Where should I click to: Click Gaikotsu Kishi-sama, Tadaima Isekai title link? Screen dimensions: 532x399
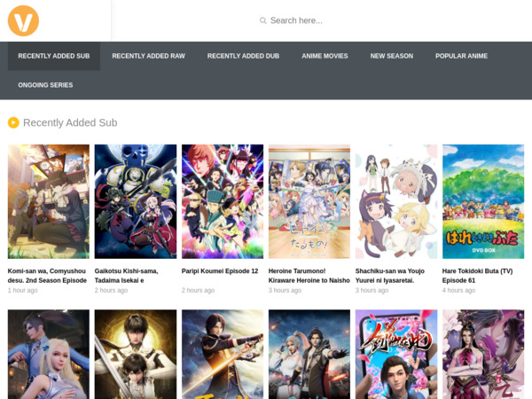(126, 276)
